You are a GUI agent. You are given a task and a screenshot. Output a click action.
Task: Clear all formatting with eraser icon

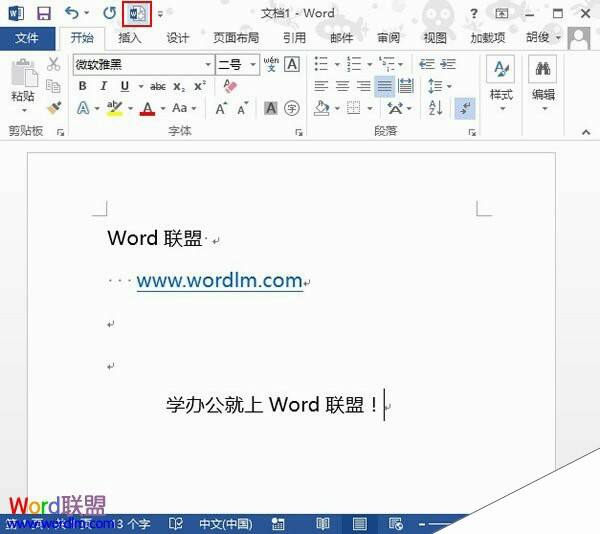pyautogui.click(x=230, y=86)
